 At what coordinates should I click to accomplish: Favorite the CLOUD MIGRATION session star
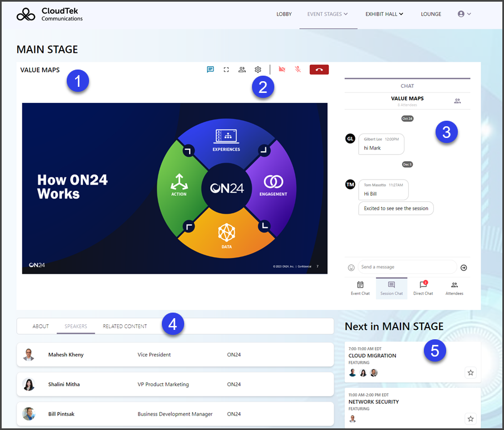point(471,373)
